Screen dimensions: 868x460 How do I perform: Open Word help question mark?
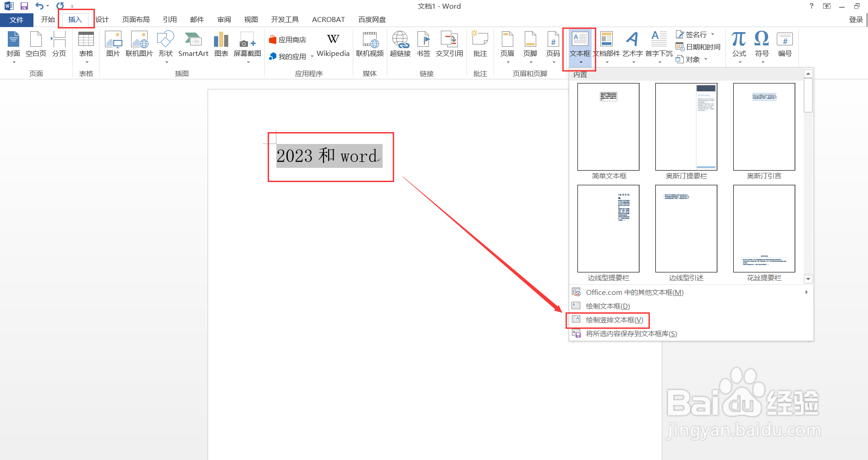812,6
